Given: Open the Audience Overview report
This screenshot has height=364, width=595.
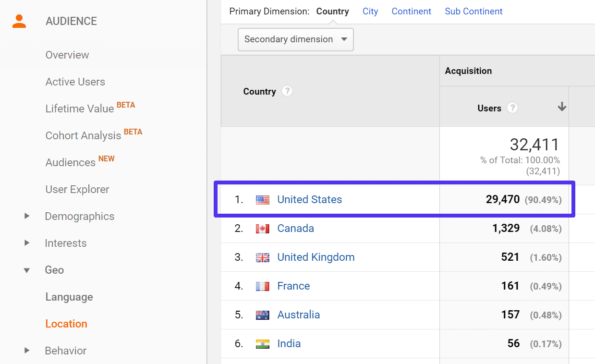Looking at the screenshot, I should click(x=67, y=55).
